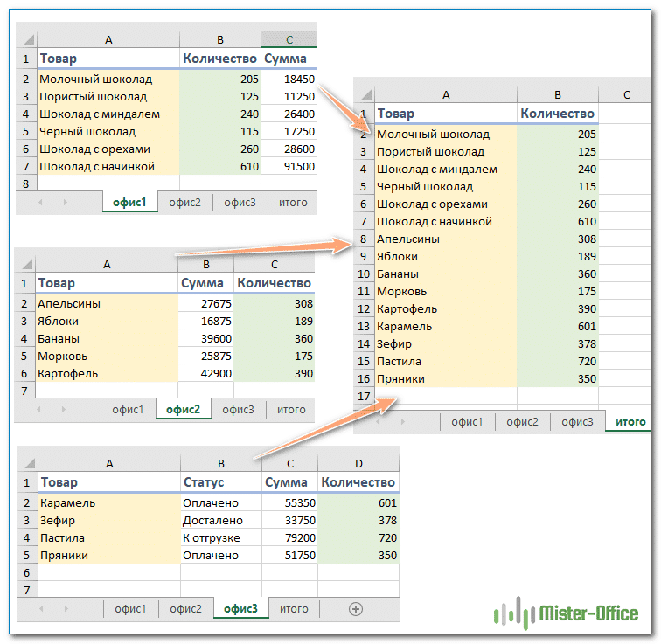The width and height of the screenshot is (661, 644).
Task: Select empty column C header in итого sheet
Action: (627, 94)
